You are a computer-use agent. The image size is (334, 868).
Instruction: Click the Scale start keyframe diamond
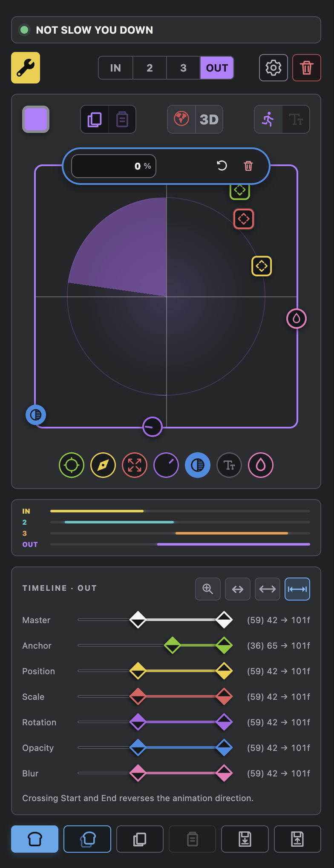coord(138,696)
